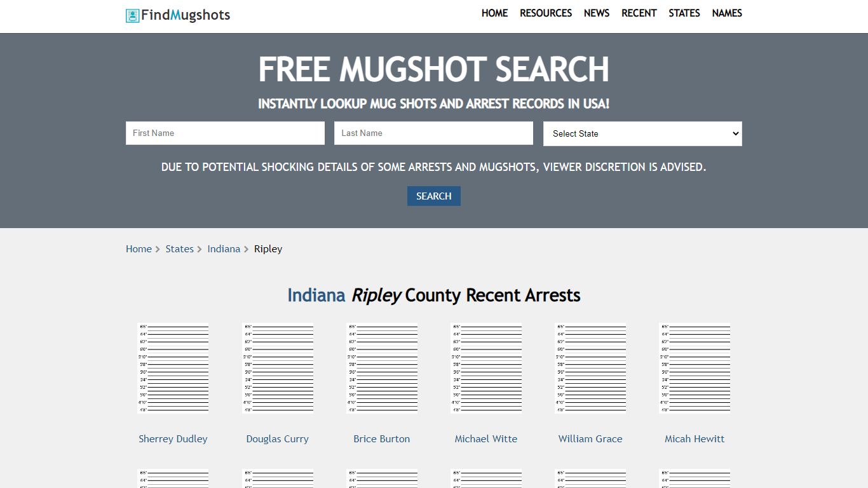Click the FindMugshots logo icon
Viewport: 868px width, 488px height.
[132, 16]
